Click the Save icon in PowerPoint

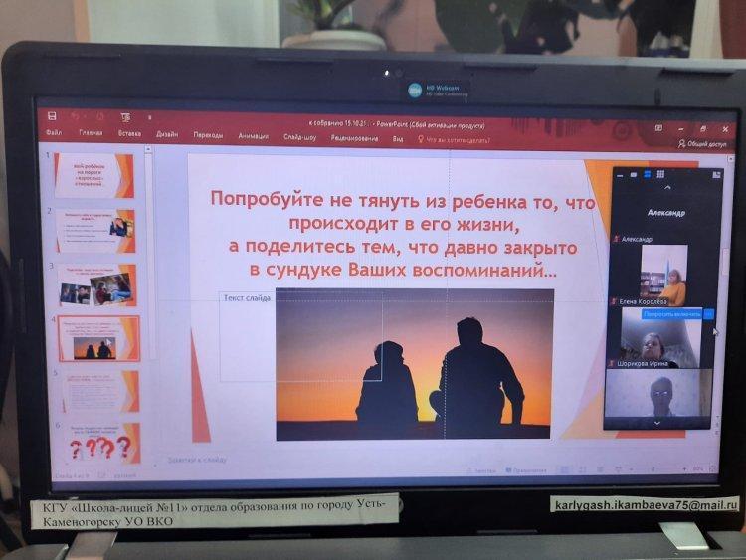pos(53,116)
